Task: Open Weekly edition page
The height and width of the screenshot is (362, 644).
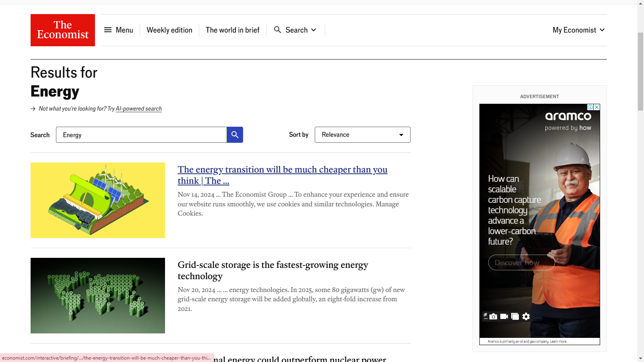Action: coord(169,30)
